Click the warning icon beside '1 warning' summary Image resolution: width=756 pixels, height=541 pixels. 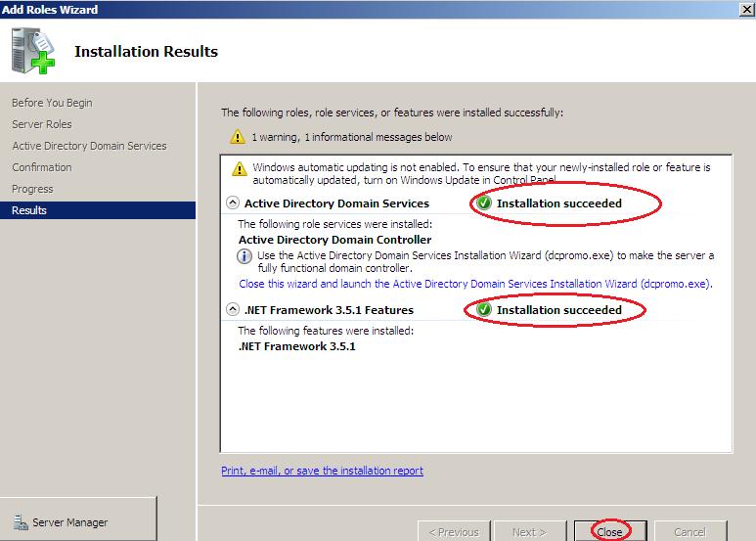tap(238, 137)
